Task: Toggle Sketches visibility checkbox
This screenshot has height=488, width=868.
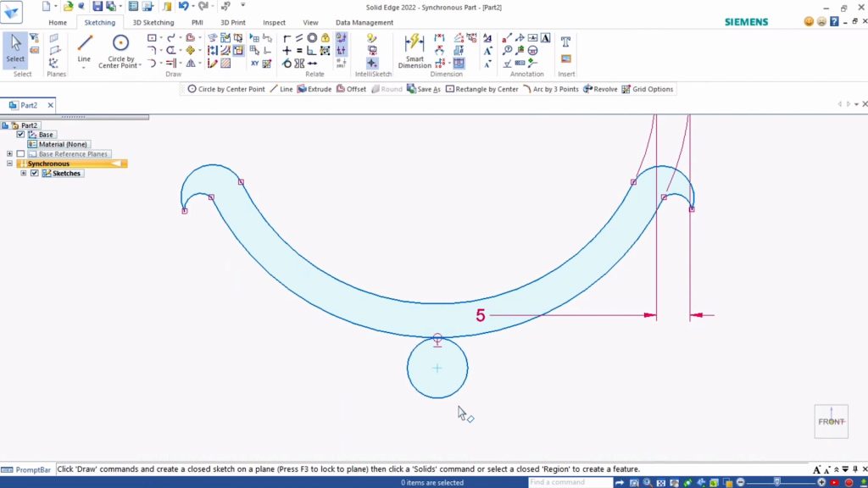Action: (34, 173)
